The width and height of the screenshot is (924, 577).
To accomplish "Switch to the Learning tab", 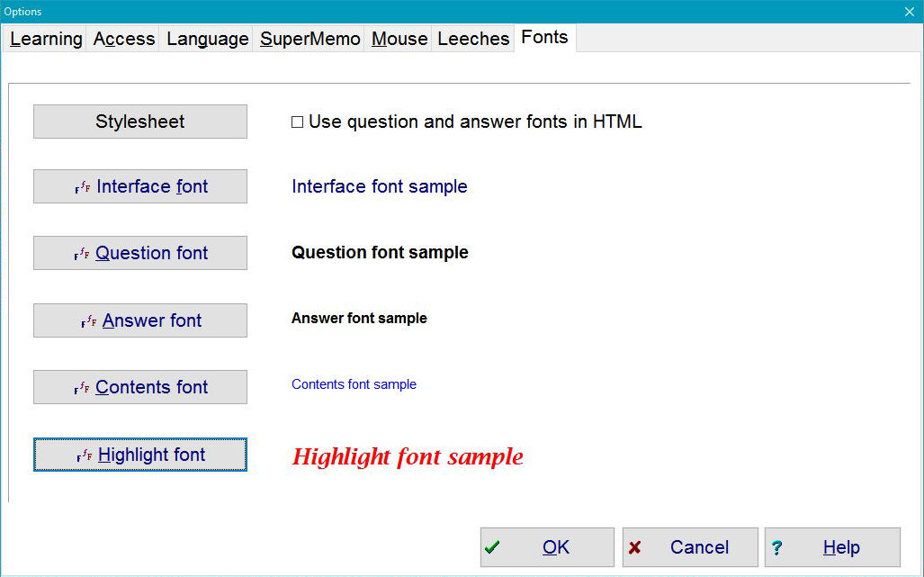I will point(46,39).
